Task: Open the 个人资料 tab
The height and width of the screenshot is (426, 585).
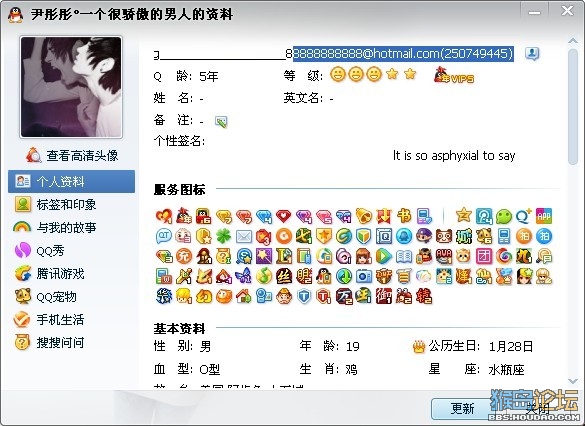Action: [x=71, y=181]
